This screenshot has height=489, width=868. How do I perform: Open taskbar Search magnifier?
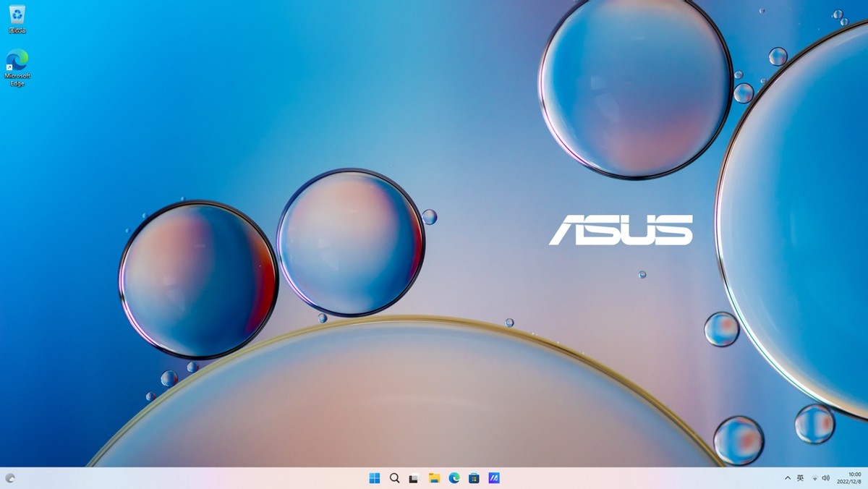[395, 478]
